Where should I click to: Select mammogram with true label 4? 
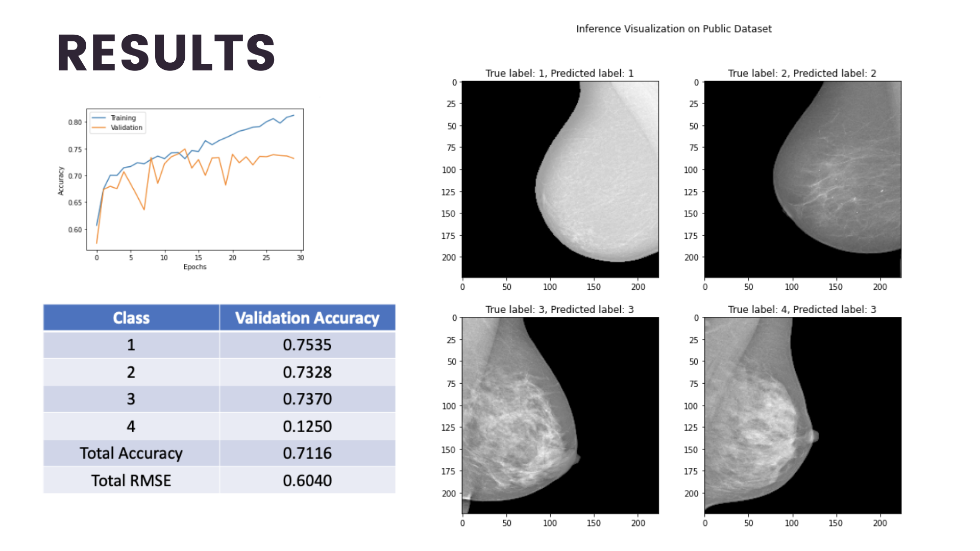(802, 415)
